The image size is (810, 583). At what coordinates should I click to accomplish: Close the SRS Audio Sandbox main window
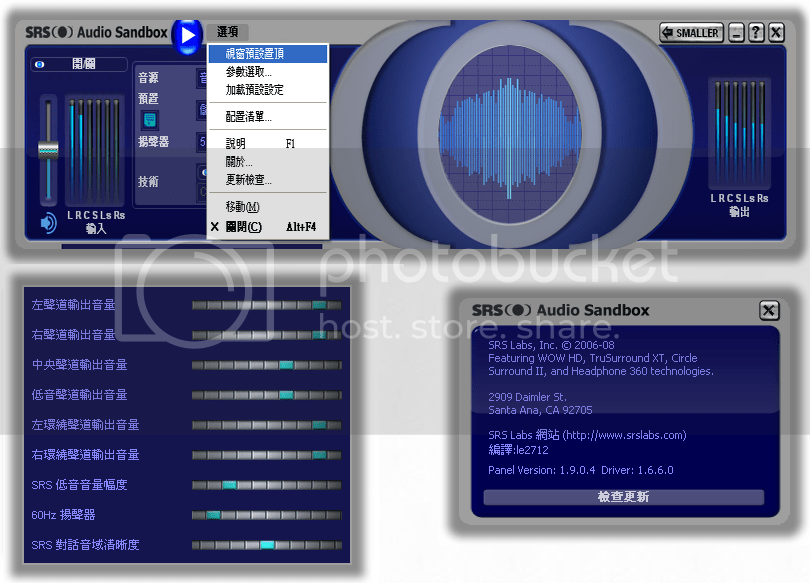pyautogui.click(x=776, y=33)
